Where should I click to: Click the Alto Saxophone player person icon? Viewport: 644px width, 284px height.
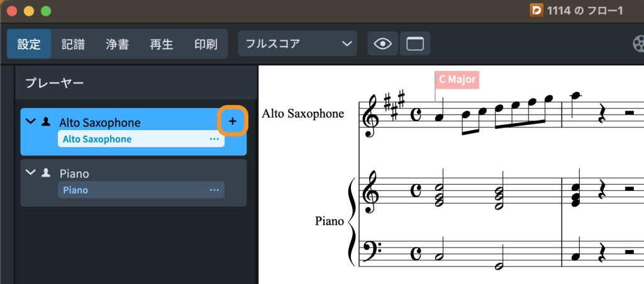[45, 121]
